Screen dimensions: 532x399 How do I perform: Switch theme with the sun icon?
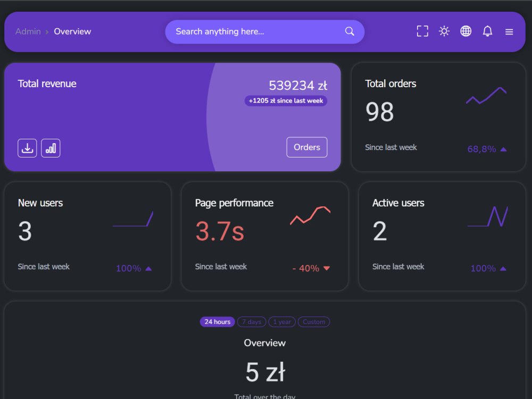pos(444,31)
